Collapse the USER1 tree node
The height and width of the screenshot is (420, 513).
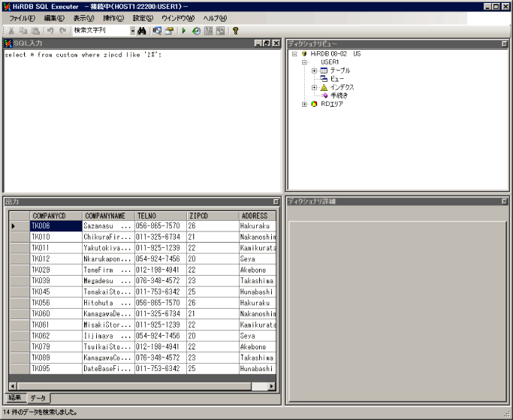304,62
